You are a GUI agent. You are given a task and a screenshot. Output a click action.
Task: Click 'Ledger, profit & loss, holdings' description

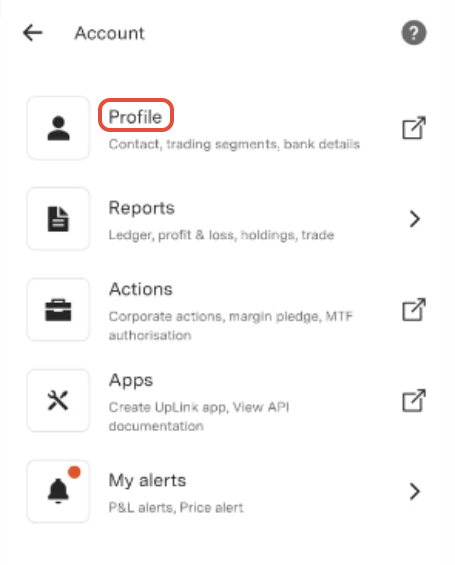pyautogui.click(x=221, y=235)
